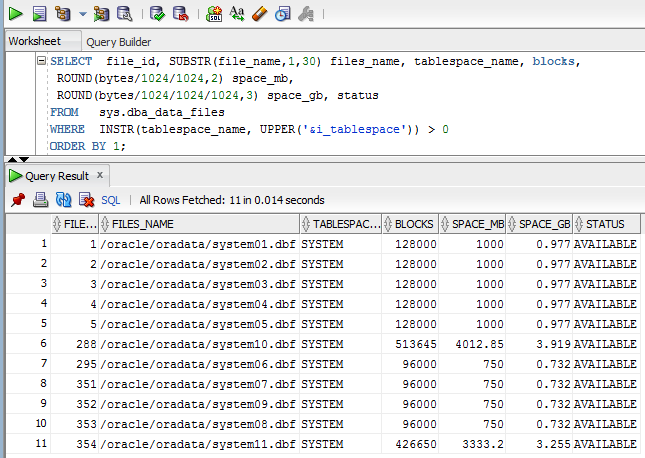Click the Rollback toolbar icon
The width and height of the screenshot is (645, 458).
point(181,14)
